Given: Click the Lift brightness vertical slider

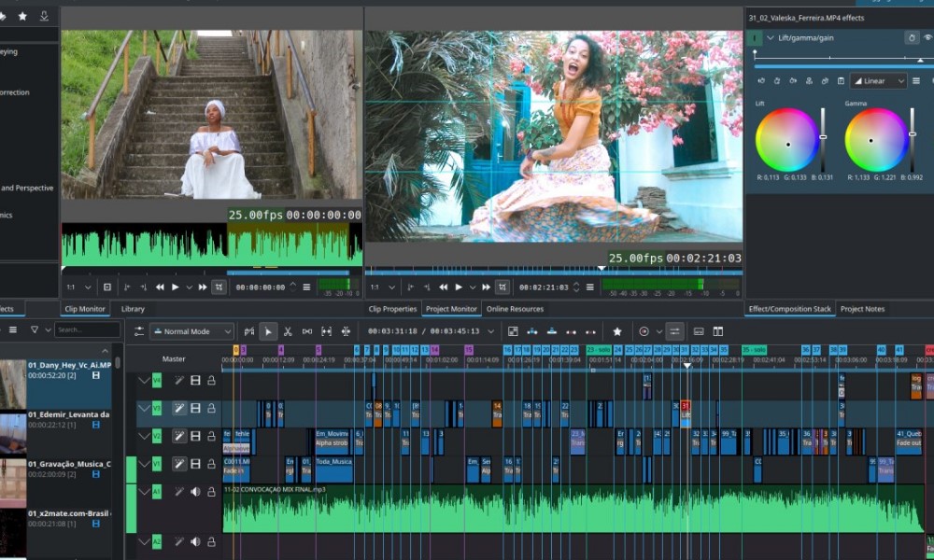Looking at the screenshot, I should pyautogui.click(x=823, y=140).
